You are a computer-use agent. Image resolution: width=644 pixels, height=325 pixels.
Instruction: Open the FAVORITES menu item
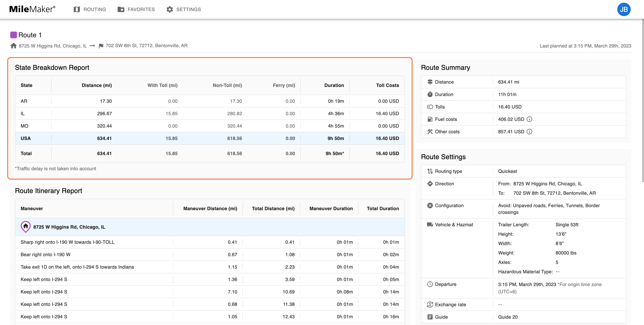(x=136, y=10)
